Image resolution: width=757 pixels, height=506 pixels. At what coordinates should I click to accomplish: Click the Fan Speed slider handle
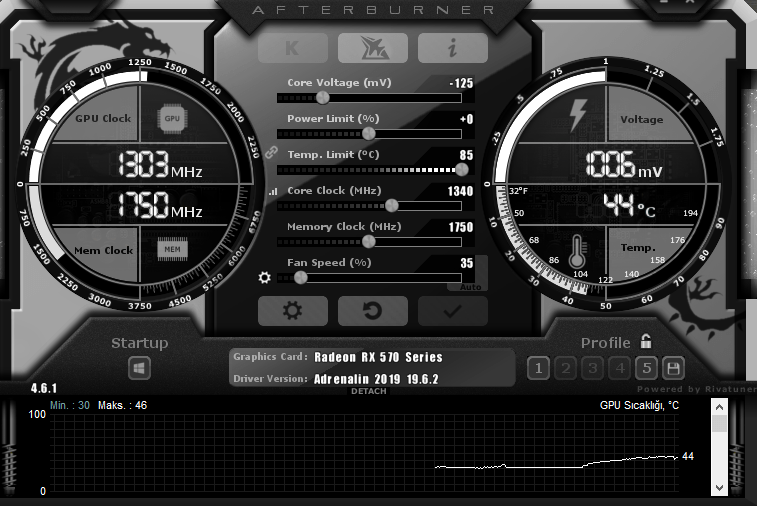click(300, 278)
